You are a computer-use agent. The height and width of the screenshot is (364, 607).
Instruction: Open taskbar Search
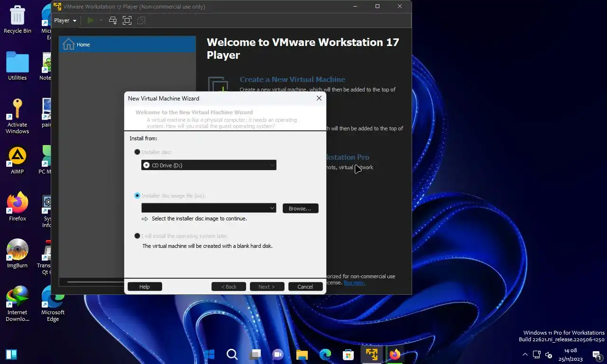(232, 354)
